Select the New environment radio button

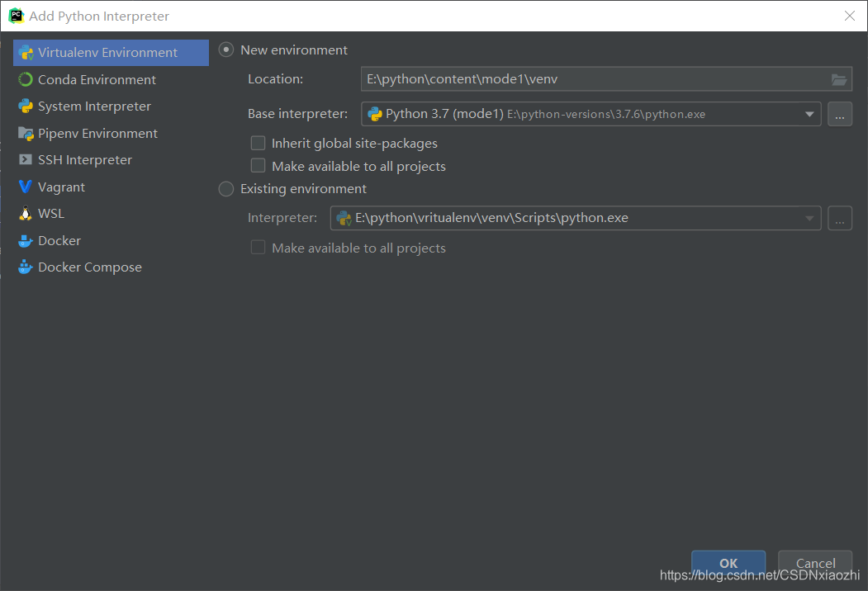(x=225, y=50)
